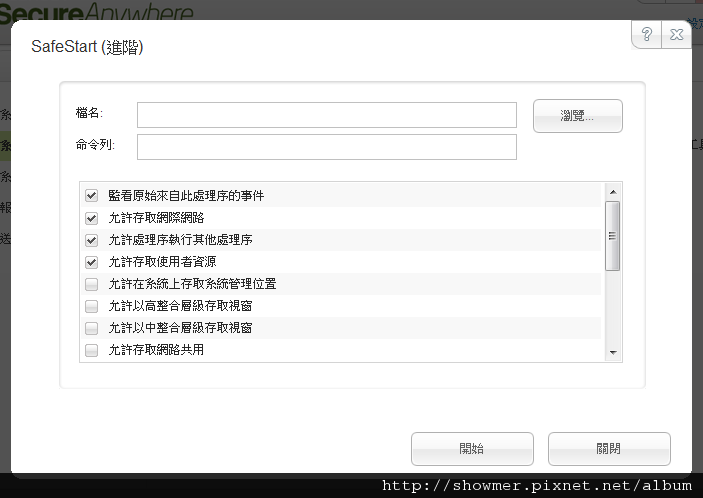Enable 允許以高整合層級存取視窗 checkbox
This screenshot has height=498, width=703.
tap(91, 306)
